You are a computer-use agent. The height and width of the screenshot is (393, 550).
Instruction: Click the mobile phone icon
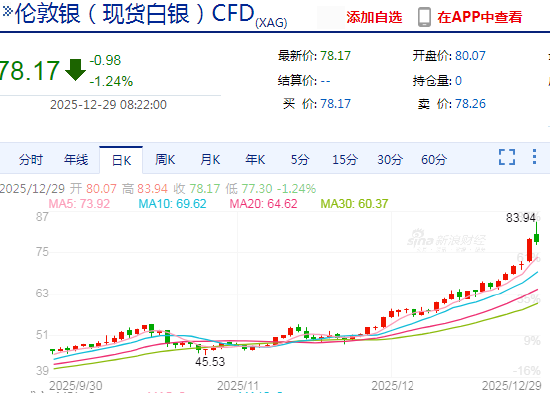point(424,17)
